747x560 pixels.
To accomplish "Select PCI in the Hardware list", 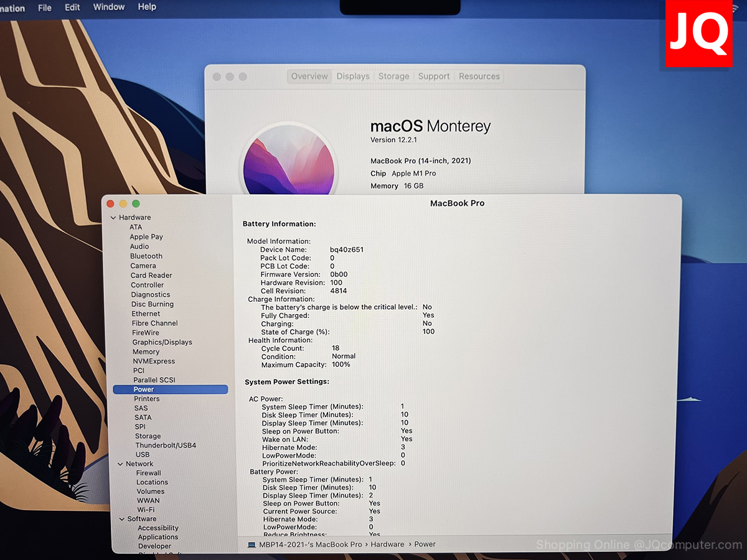I will 139,370.
